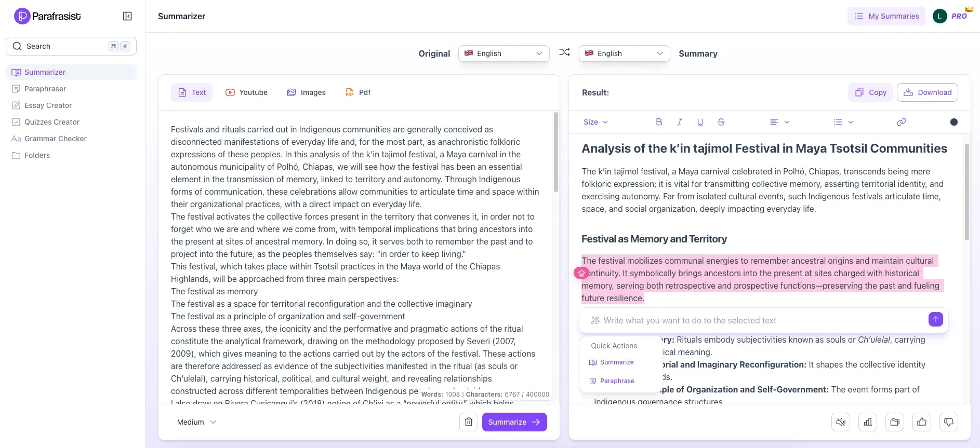
Task: Open the Summary language English dropdown
Action: [x=625, y=53]
